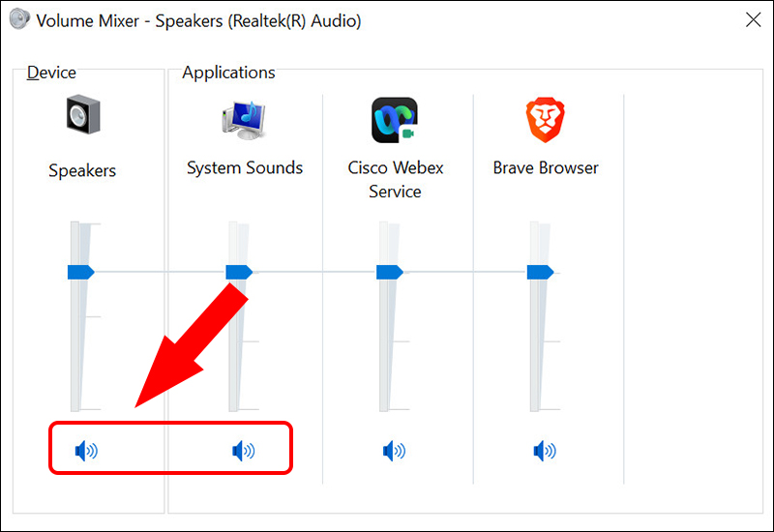The width and height of the screenshot is (774, 532).
Task: Click the Volume Mixer title bar icon
Action: (x=19, y=20)
